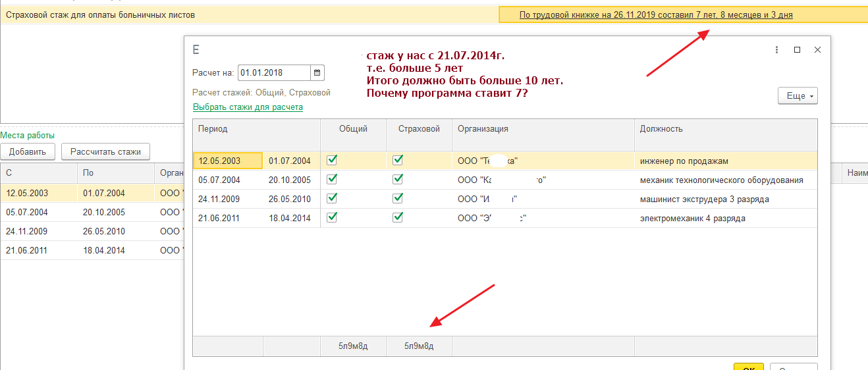
Task: Click the 12.05.2003 start date in dialog
Action: tap(228, 161)
